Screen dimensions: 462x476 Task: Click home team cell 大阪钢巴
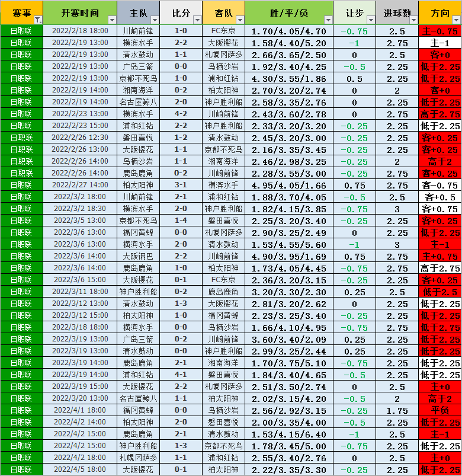coord(139,256)
